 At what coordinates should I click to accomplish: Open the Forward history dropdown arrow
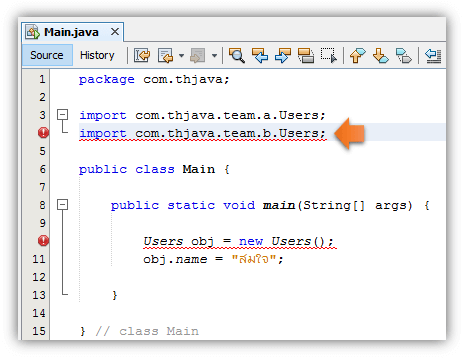pyautogui.click(x=214, y=55)
